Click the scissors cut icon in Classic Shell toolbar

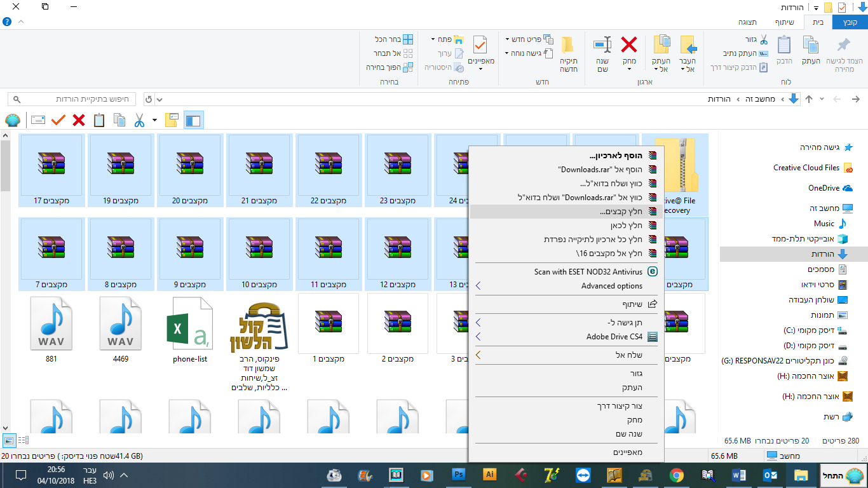point(139,120)
